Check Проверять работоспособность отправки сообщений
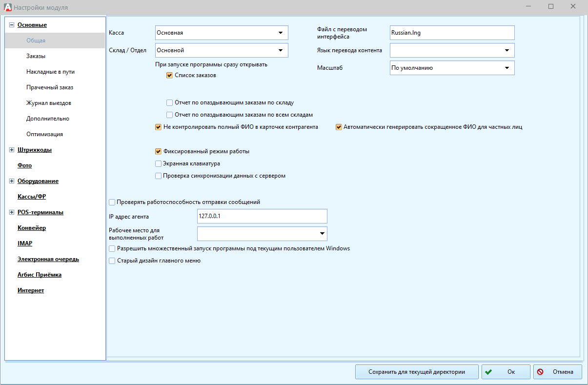This screenshot has width=588, height=385. click(112, 202)
